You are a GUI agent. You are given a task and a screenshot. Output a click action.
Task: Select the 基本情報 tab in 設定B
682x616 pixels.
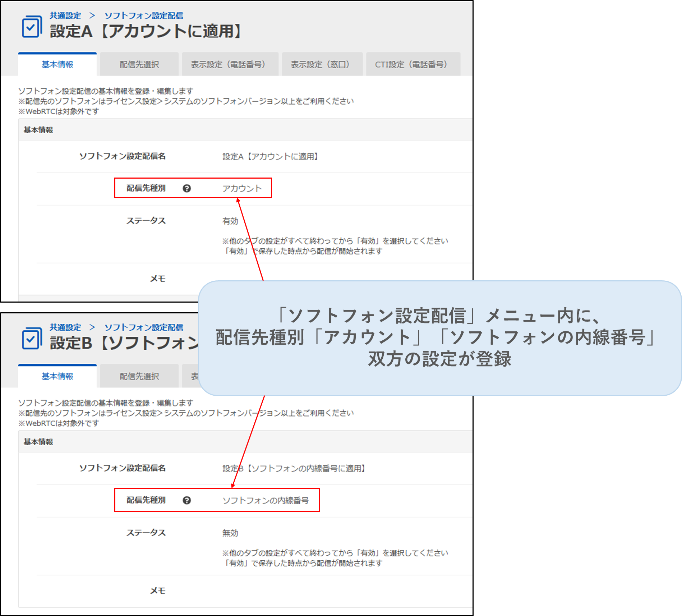[x=57, y=376]
